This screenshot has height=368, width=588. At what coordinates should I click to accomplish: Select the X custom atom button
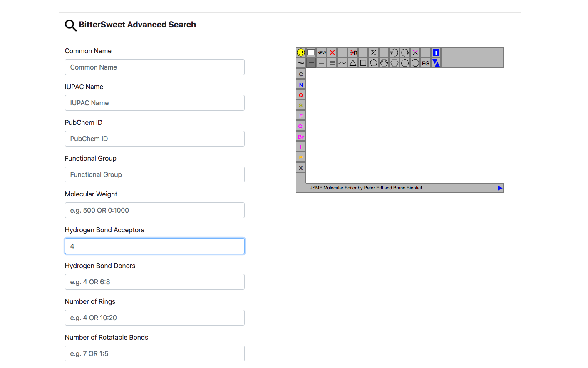[x=301, y=168]
